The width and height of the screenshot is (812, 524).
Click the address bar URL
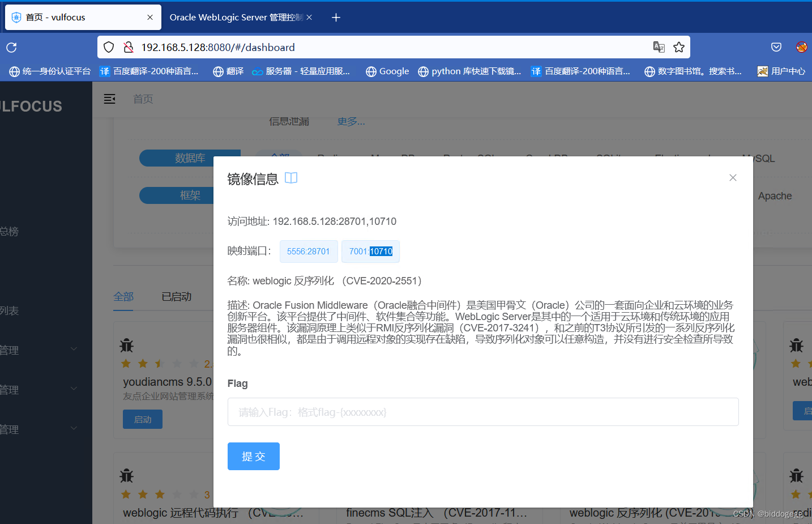coord(218,47)
